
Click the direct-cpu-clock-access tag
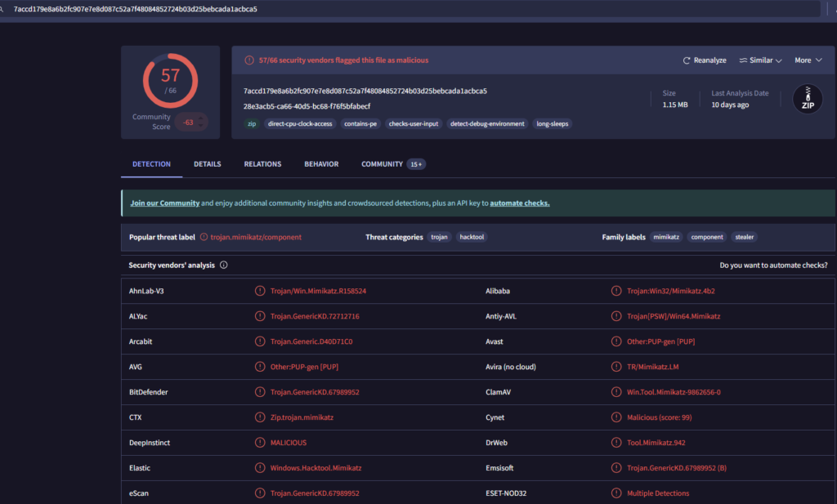point(300,123)
